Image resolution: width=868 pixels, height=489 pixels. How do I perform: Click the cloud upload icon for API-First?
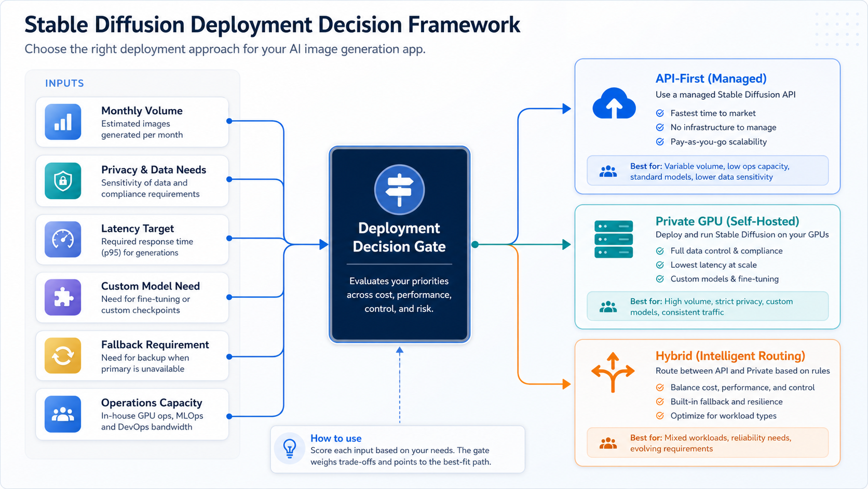(614, 103)
